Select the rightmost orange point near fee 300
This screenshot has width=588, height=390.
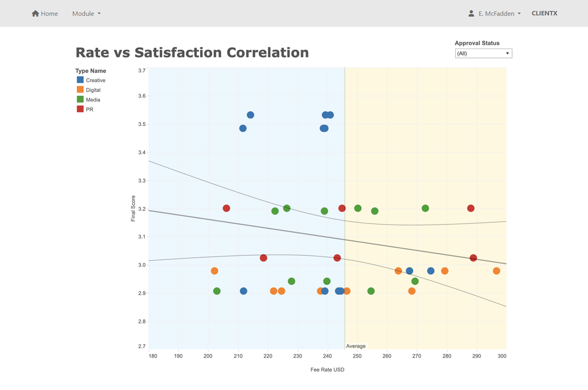[496, 271]
